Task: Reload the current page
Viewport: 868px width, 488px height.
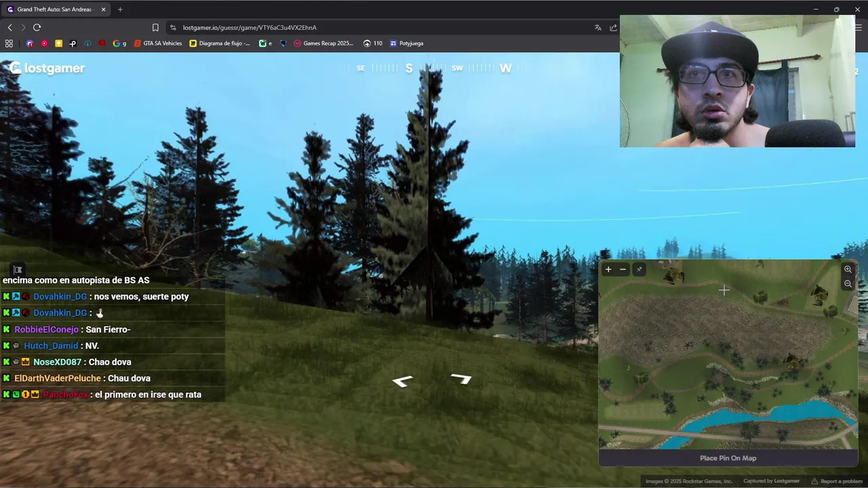Action: (37, 28)
